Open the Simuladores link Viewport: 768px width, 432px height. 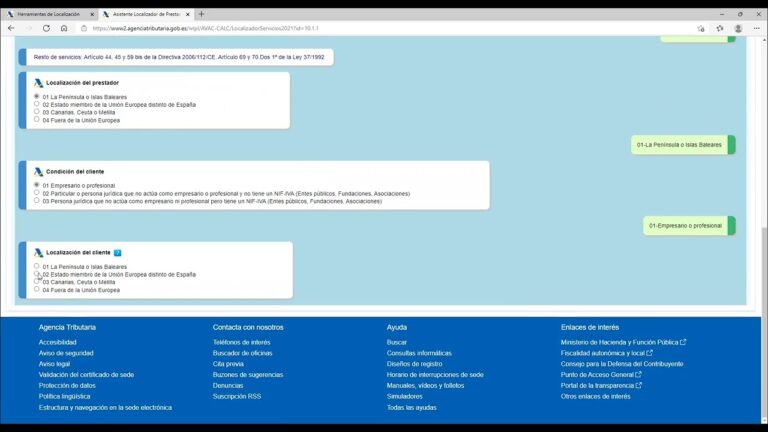(x=405, y=396)
